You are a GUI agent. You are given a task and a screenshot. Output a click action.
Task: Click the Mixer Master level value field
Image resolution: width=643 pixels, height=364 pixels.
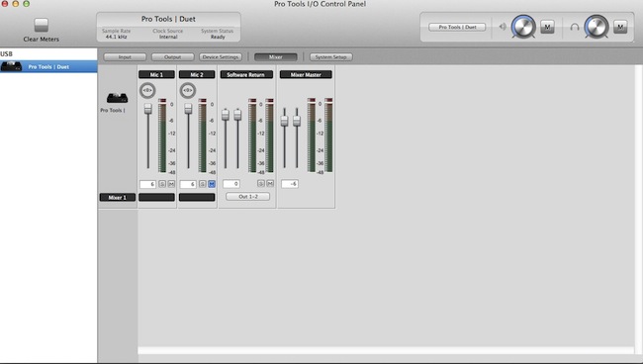click(290, 184)
